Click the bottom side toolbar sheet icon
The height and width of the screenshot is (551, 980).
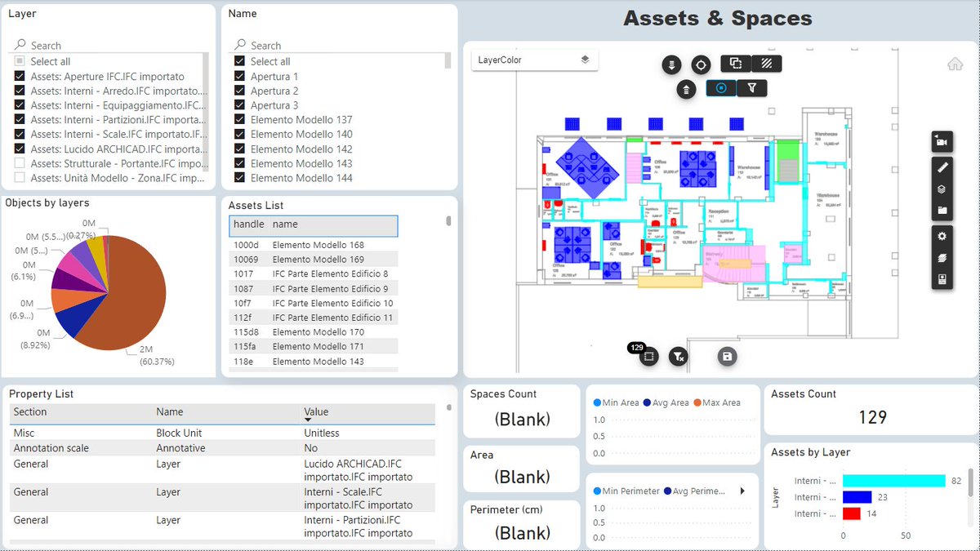click(942, 280)
